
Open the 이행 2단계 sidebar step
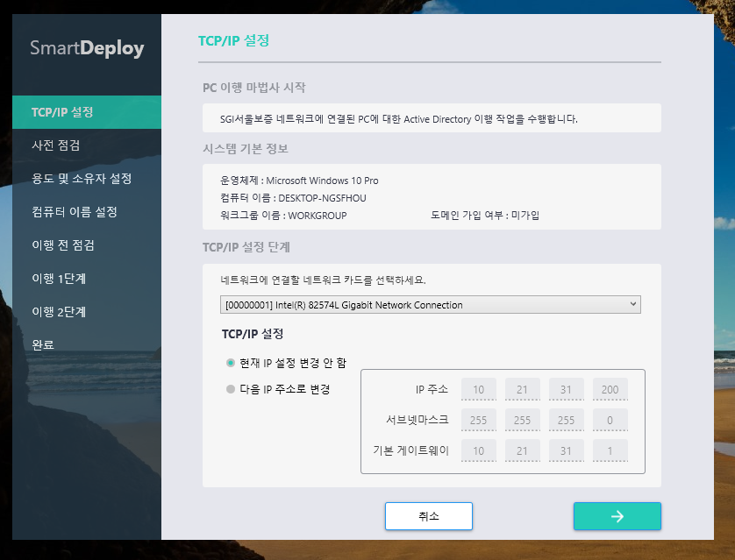(87, 312)
